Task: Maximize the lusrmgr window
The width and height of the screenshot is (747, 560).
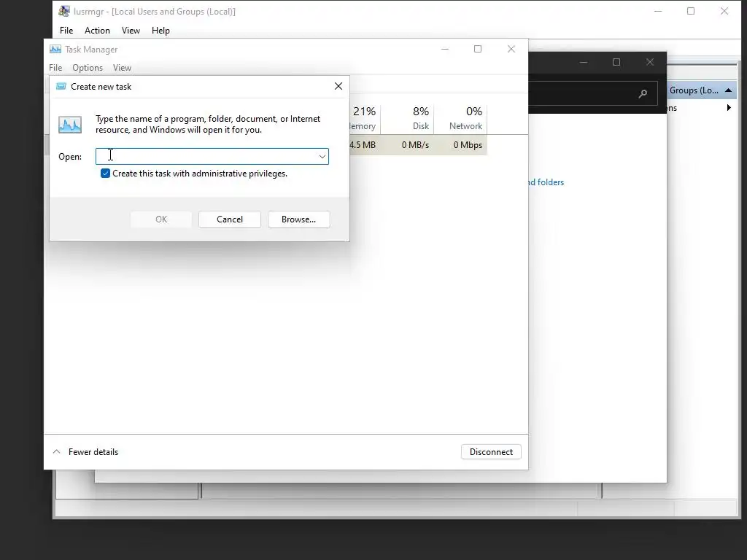Action: [691, 11]
